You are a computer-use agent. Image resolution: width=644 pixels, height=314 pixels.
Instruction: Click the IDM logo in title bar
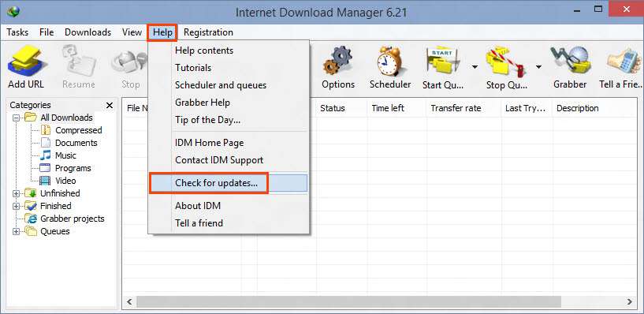(x=13, y=12)
